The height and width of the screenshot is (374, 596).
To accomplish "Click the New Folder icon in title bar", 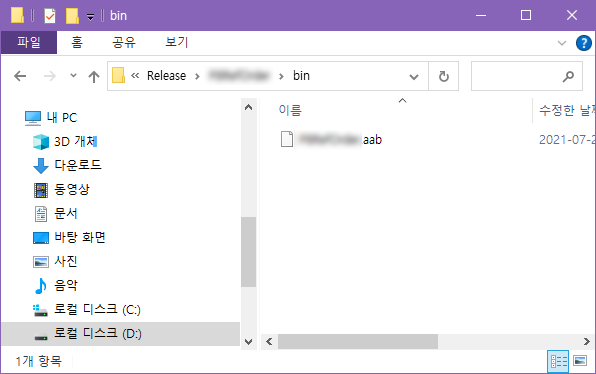I will pos(72,16).
